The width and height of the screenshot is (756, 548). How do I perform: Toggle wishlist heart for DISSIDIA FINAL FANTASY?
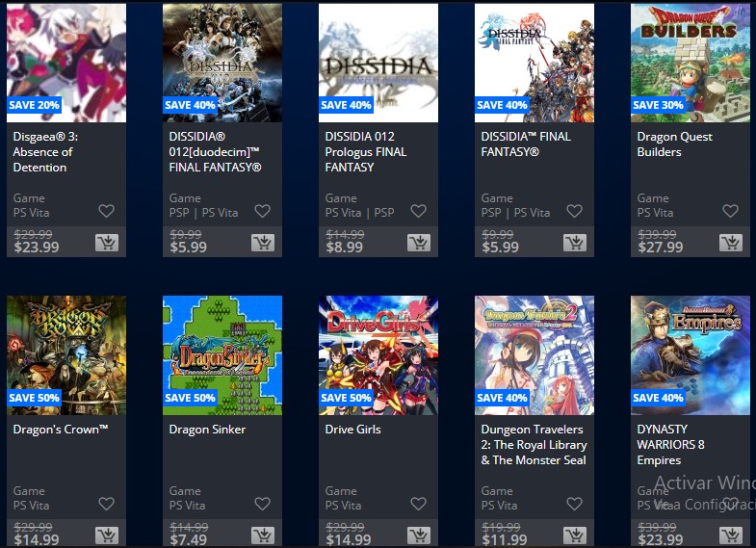(574, 211)
